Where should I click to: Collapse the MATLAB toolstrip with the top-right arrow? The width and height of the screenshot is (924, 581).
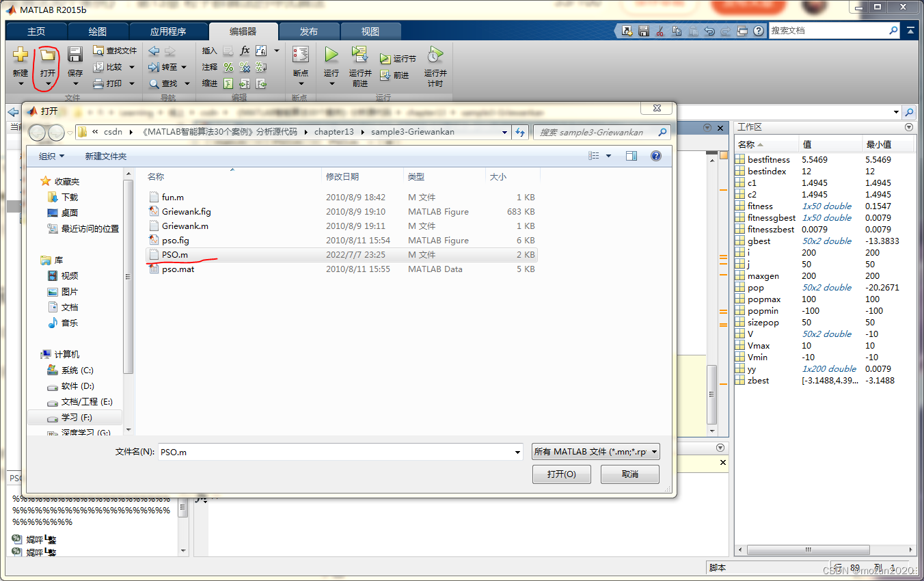click(910, 31)
